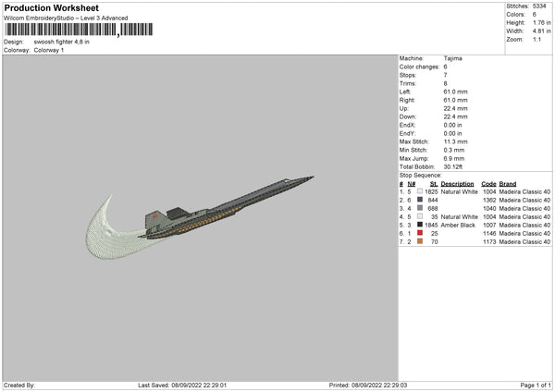Viewport: 555px width, 392px height.
Task: Click the zoom value '1:1'
Action: [x=536, y=39]
